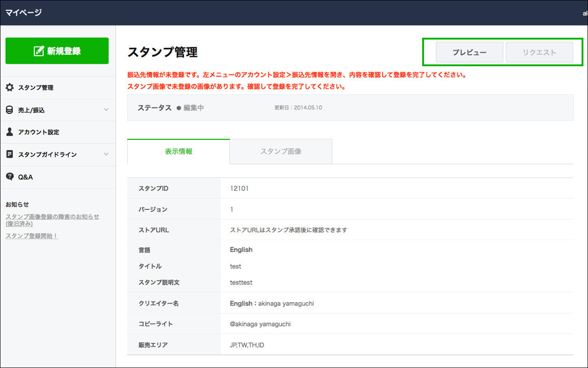Open the Q&A sidebar item
The width and height of the screenshot is (588, 368).
[58, 177]
